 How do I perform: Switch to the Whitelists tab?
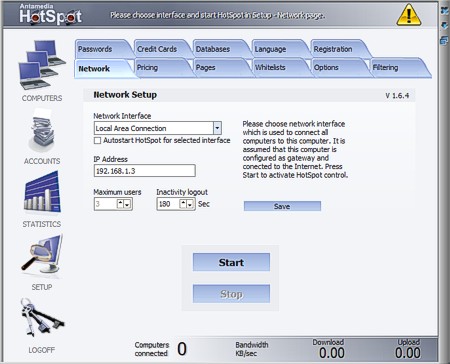click(x=270, y=67)
